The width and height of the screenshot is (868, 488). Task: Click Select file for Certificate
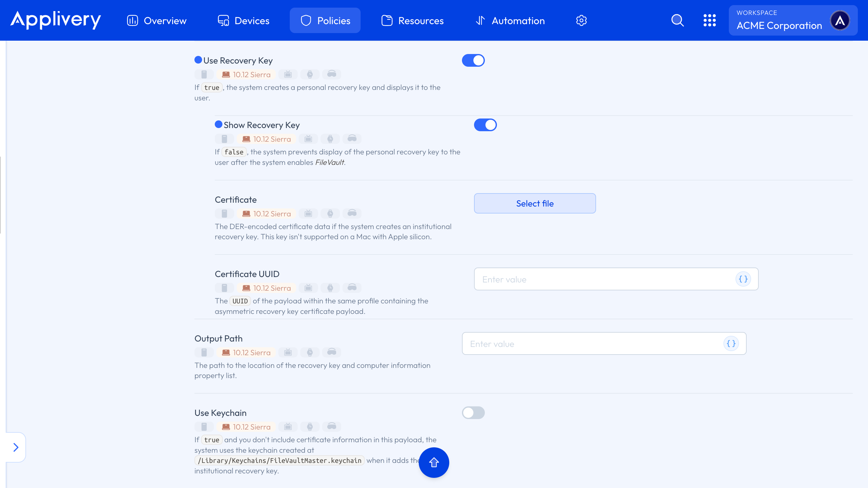coord(534,203)
